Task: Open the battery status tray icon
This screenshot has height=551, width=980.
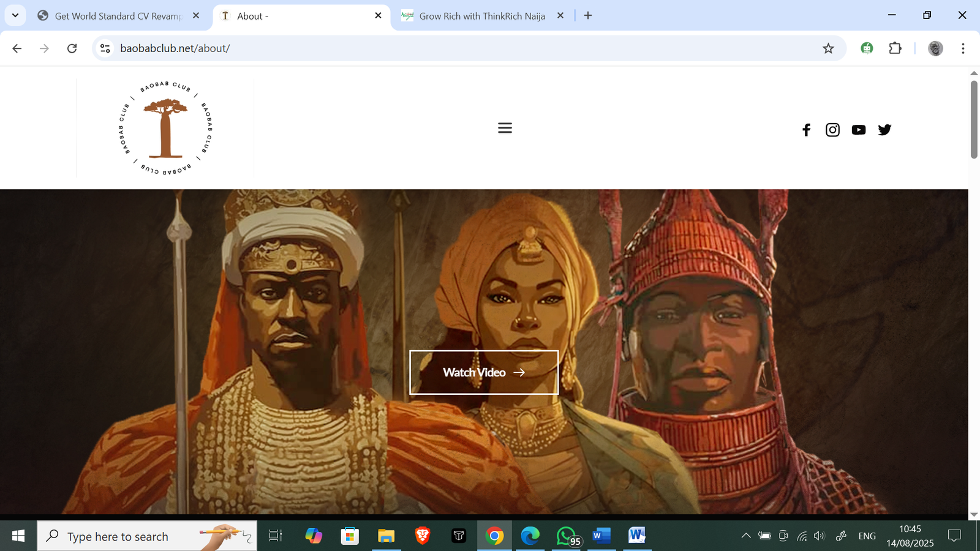Action: 764,536
